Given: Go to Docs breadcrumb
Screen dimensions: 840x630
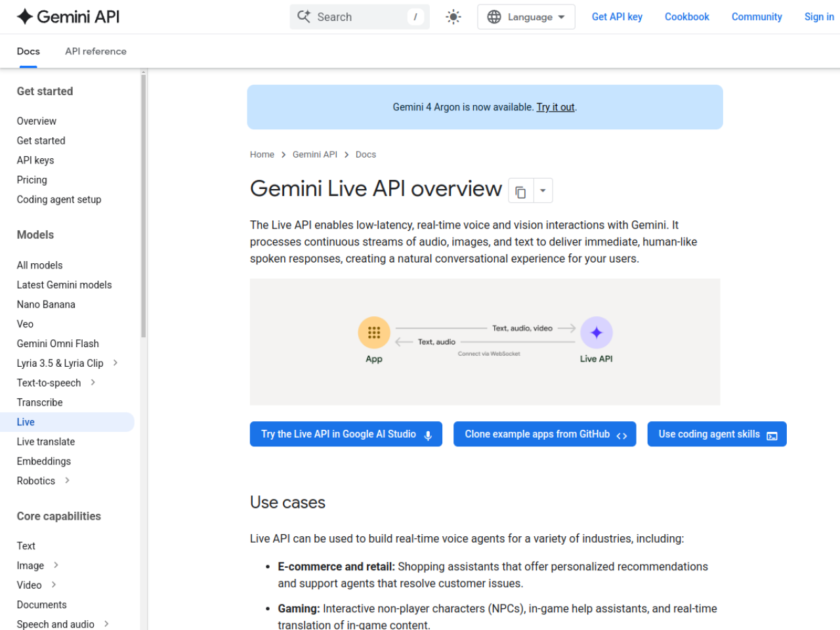Looking at the screenshot, I should 366,155.
